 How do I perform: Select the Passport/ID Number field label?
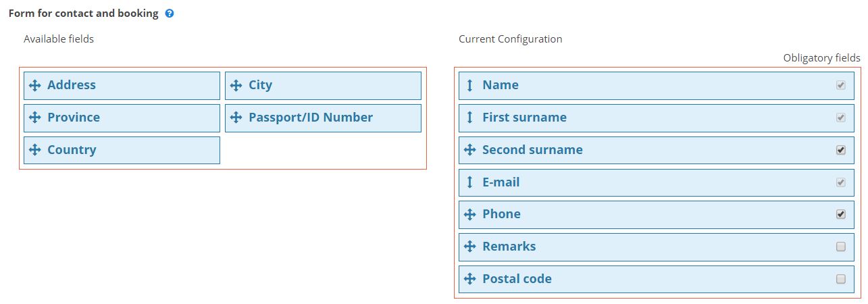311,118
